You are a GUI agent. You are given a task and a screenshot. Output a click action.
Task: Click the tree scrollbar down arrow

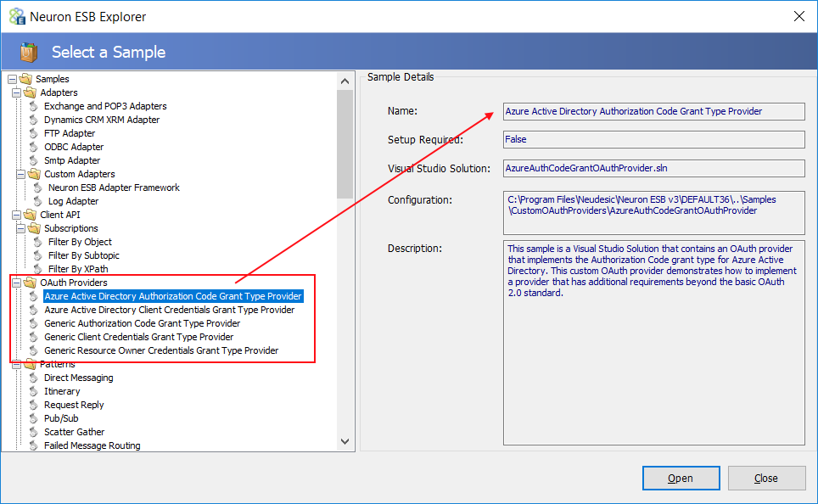pos(345,441)
